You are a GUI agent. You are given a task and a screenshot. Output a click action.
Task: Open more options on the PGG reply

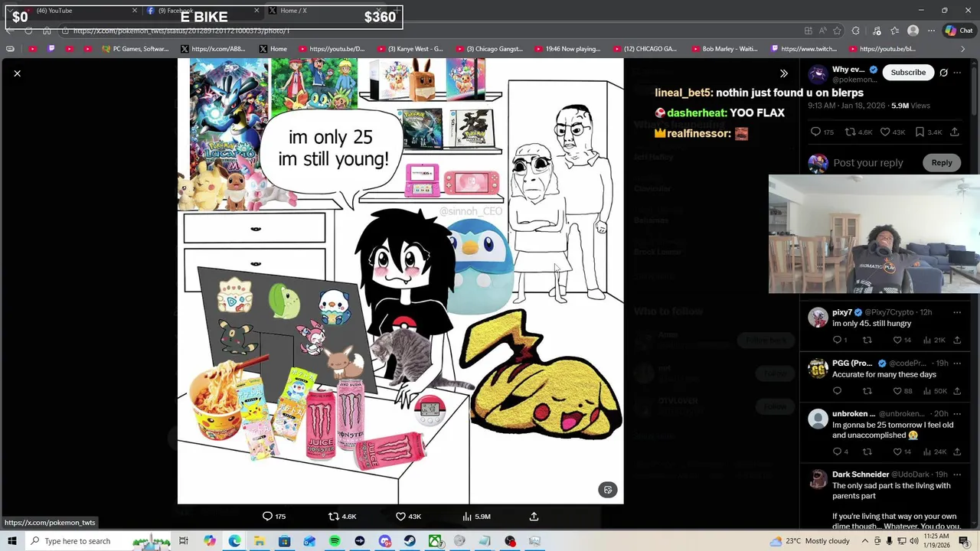[x=957, y=364]
